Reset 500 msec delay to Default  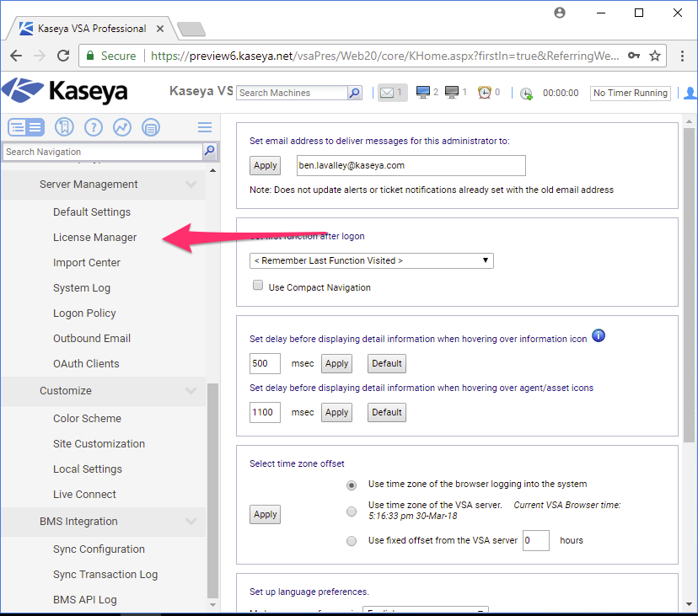click(x=386, y=364)
